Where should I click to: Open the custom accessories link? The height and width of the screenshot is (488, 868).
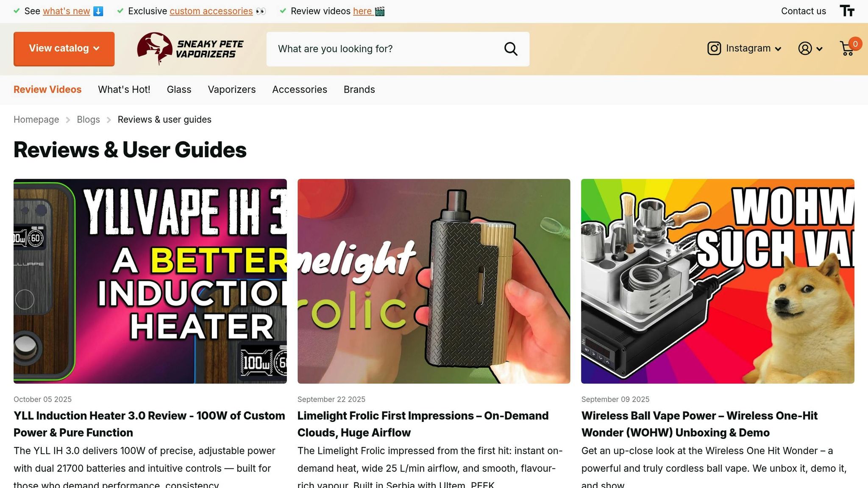(x=211, y=11)
